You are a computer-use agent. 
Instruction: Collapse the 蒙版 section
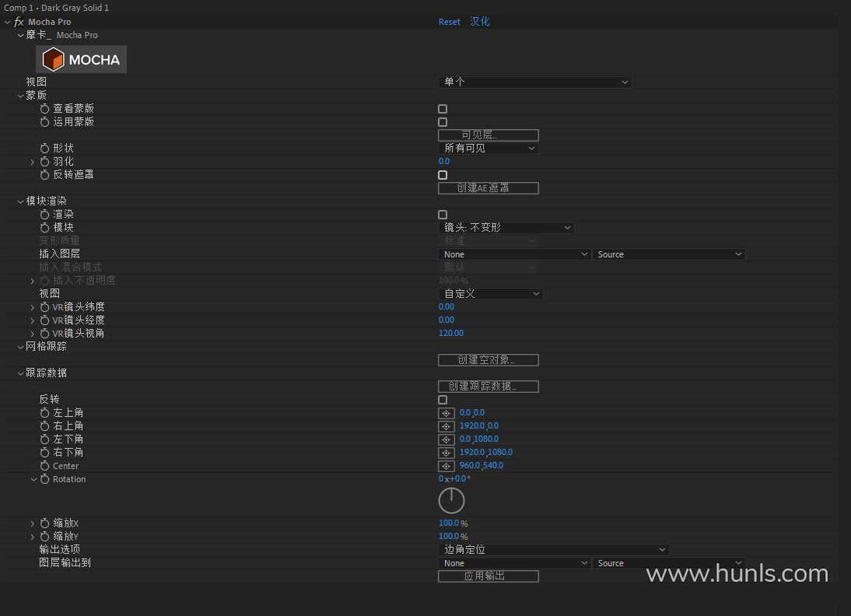coord(21,96)
